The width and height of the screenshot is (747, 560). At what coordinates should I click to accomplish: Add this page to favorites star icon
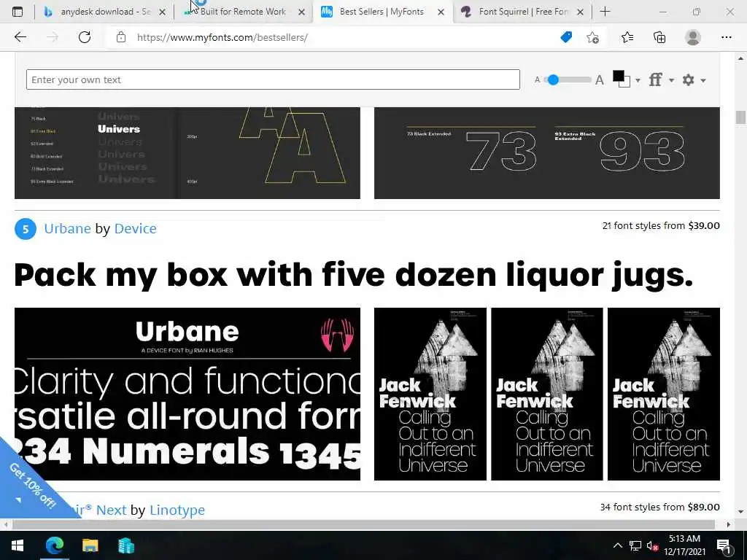pos(592,37)
